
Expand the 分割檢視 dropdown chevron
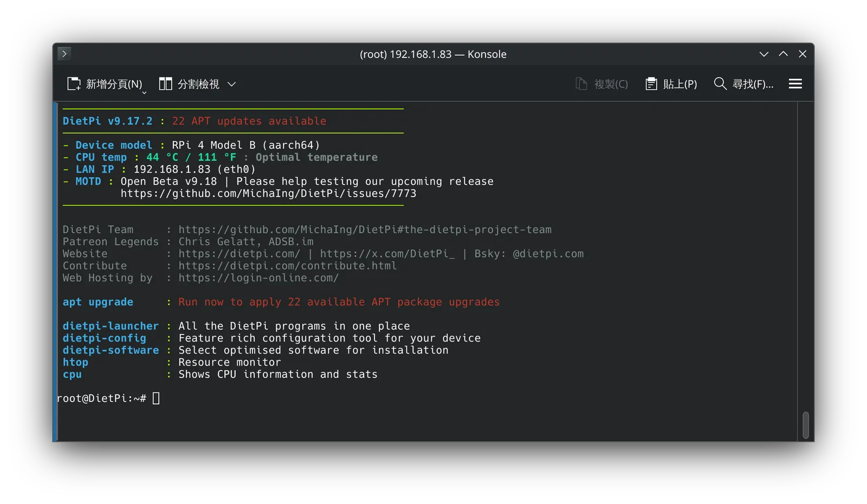[x=232, y=84]
